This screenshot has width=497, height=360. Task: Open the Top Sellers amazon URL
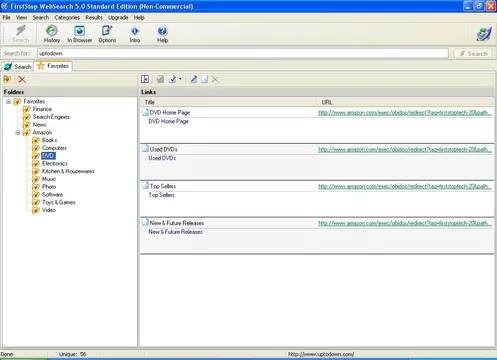(405, 186)
